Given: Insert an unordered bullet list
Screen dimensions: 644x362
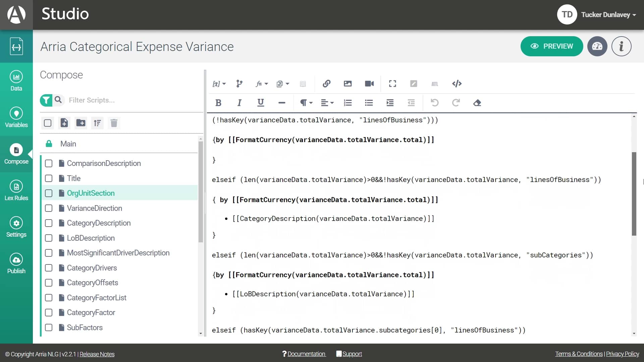Looking at the screenshot, I should coord(369,103).
